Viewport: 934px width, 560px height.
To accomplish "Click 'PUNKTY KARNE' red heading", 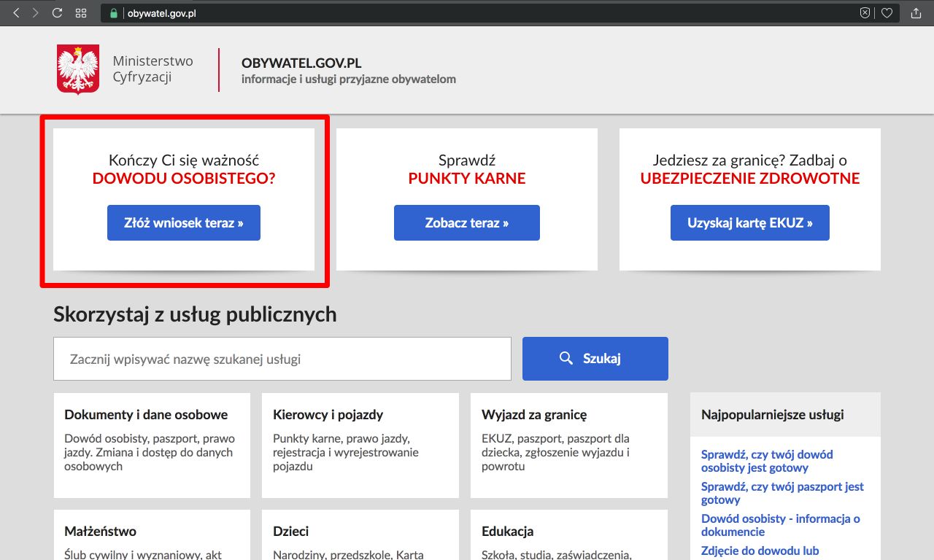I will [467, 178].
